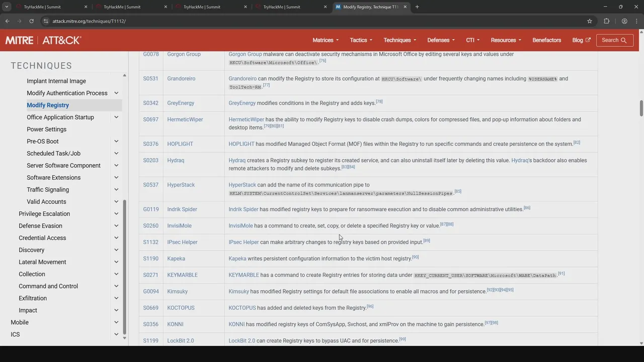Open the tab search dropdown arrow
This screenshot has width=644, height=362.
[x=7, y=7]
